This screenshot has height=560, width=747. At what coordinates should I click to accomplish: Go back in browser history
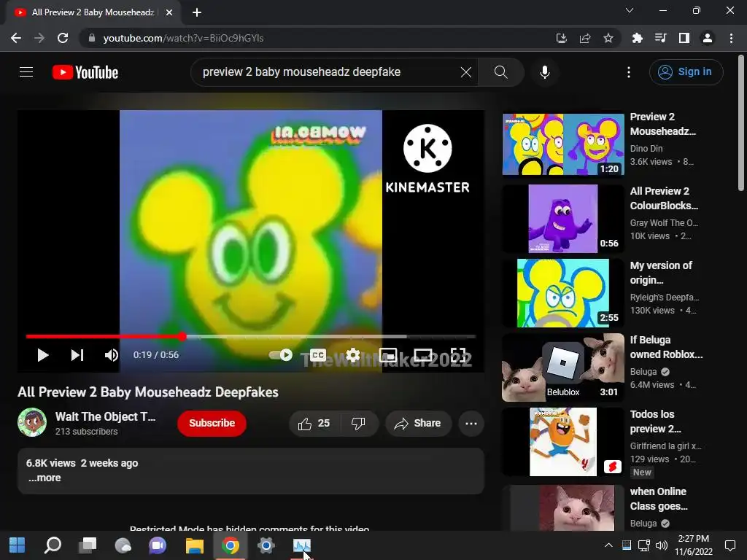click(x=16, y=38)
